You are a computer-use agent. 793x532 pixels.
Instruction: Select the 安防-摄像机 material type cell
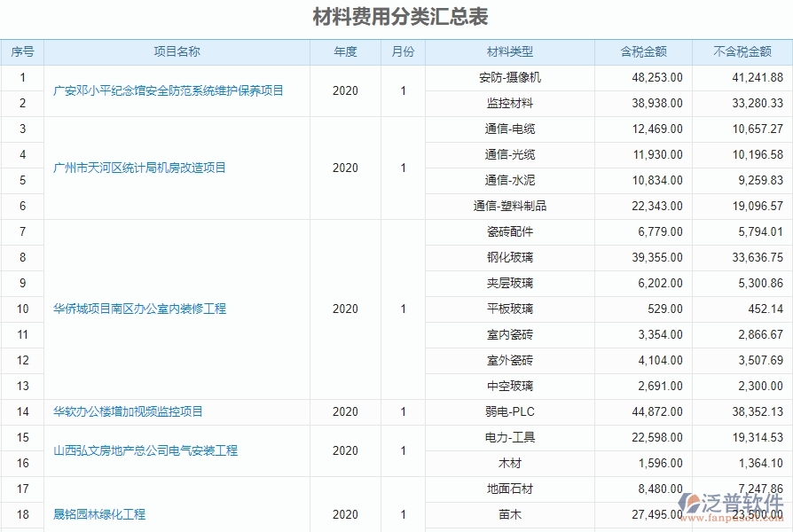pyautogui.click(x=511, y=77)
